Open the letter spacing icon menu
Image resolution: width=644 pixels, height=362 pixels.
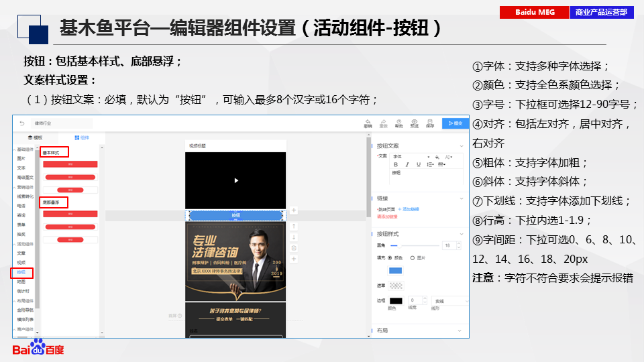point(441,164)
